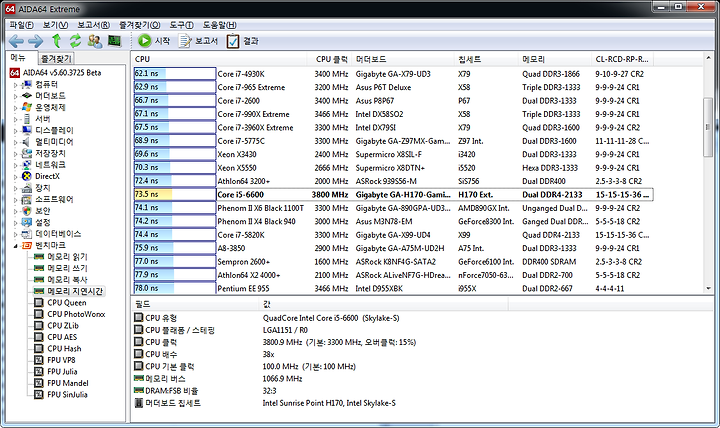Open the 보기(V) menu
Viewport: 720px width, 428px height.
55,25
